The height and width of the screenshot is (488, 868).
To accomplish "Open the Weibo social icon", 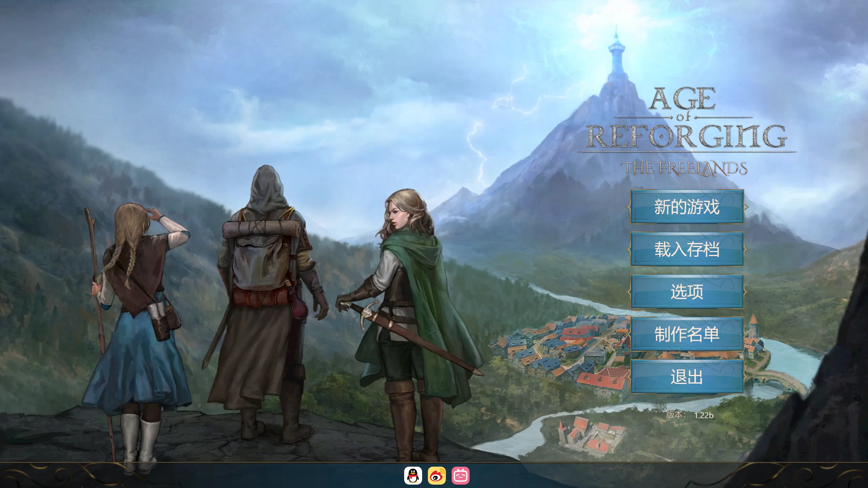I will click(437, 475).
